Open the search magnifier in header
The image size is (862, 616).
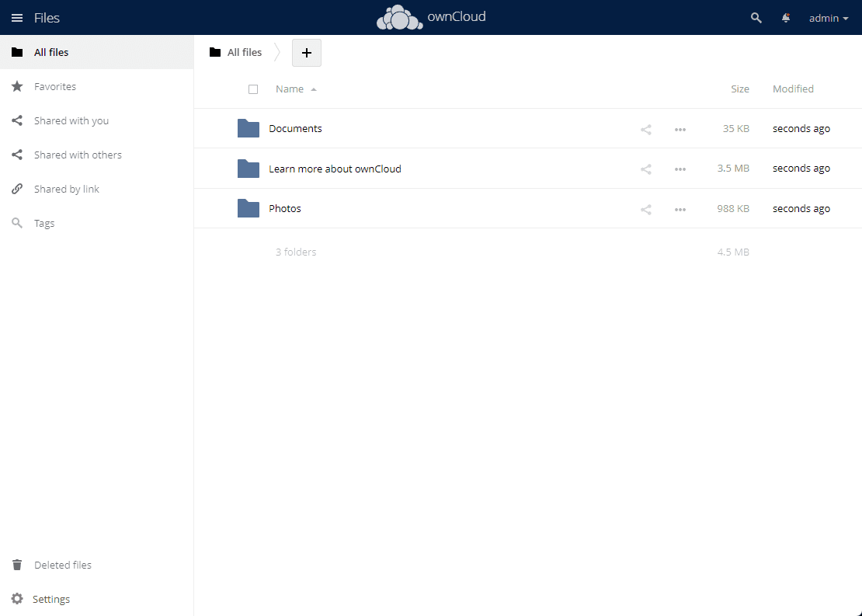coord(756,18)
